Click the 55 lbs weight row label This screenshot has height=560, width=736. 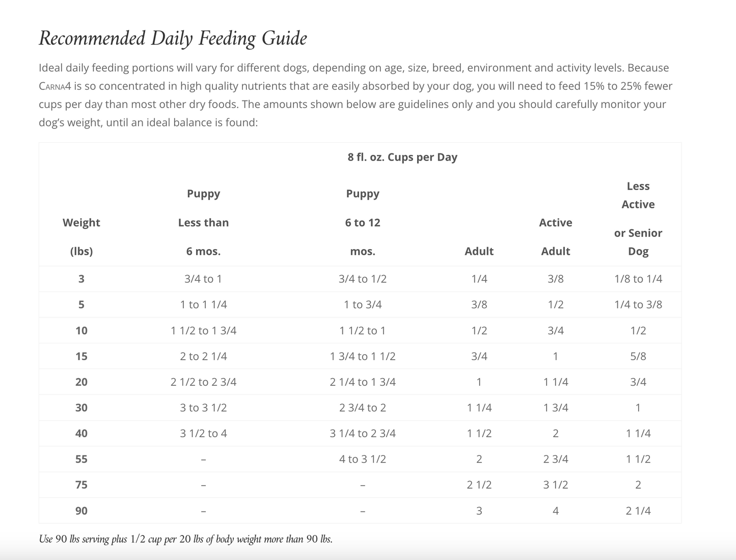pos(81,459)
